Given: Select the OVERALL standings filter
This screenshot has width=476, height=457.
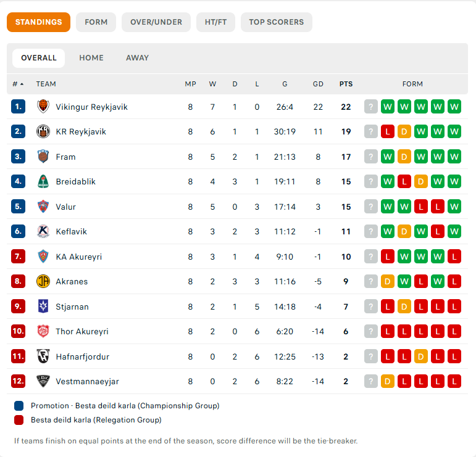Looking at the screenshot, I should click(38, 58).
